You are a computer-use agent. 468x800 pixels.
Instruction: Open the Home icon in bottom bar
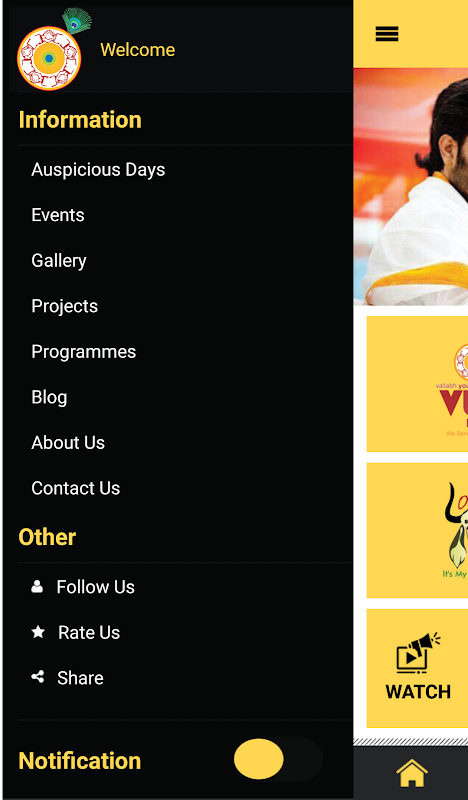click(x=412, y=773)
